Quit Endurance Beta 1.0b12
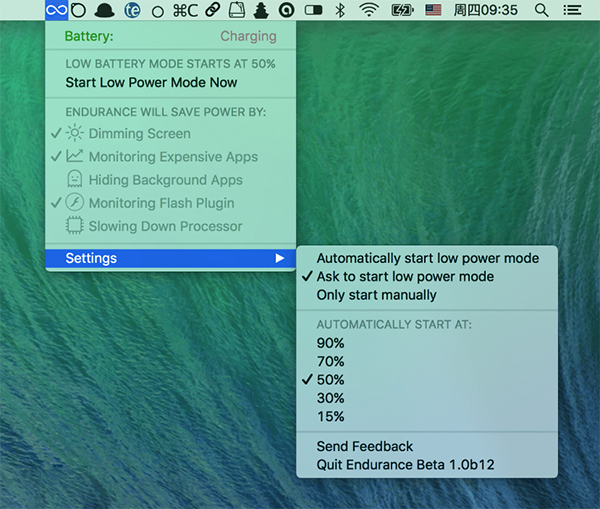Image resolution: width=600 pixels, height=509 pixels. click(x=405, y=465)
